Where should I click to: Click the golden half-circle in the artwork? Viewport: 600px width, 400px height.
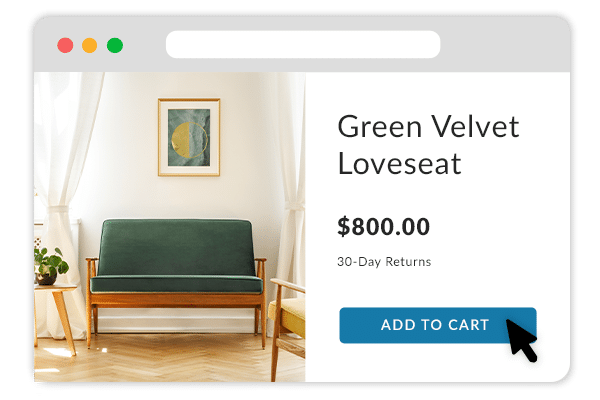pyautogui.click(x=180, y=140)
